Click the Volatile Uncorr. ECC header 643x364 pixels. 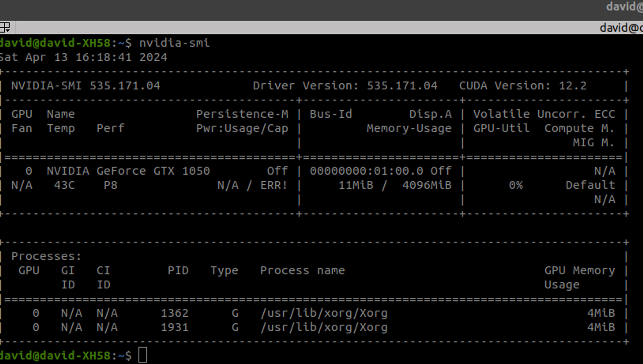[x=544, y=114]
